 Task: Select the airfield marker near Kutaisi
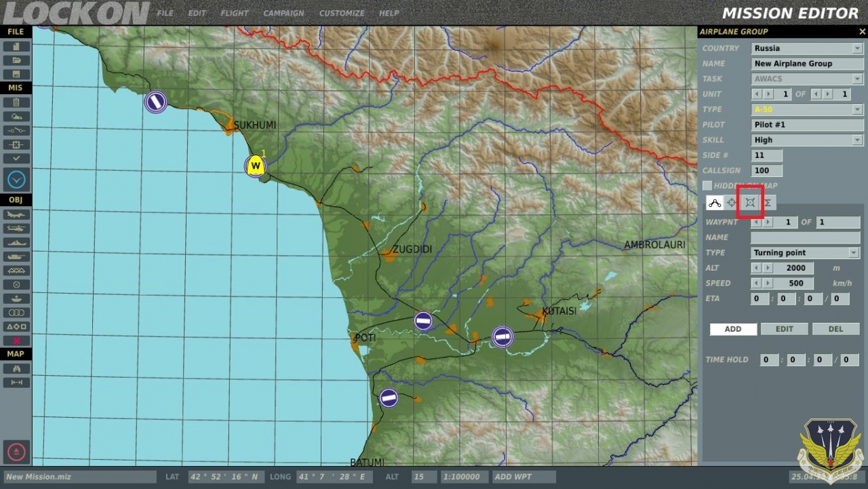click(x=502, y=336)
